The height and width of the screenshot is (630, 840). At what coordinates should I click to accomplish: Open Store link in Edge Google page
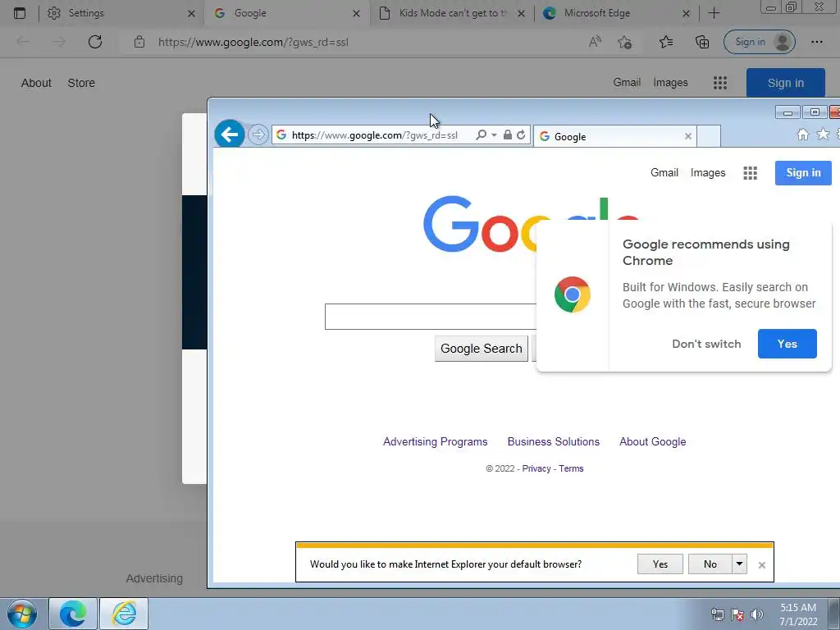81,83
